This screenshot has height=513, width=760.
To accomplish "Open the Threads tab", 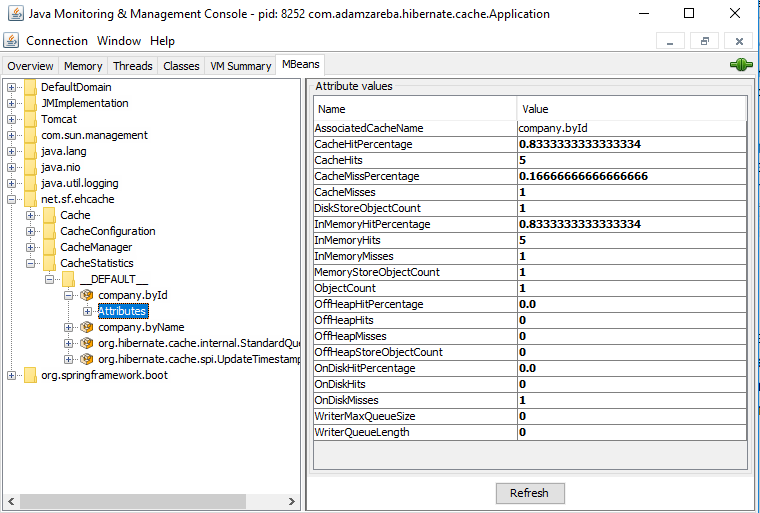I will click(133, 66).
